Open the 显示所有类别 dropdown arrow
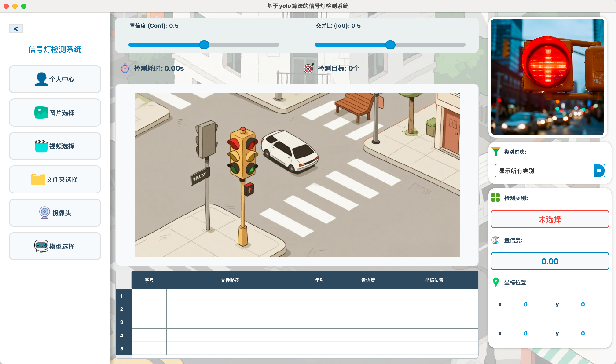The image size is (616, 364). tap(599, 171)
